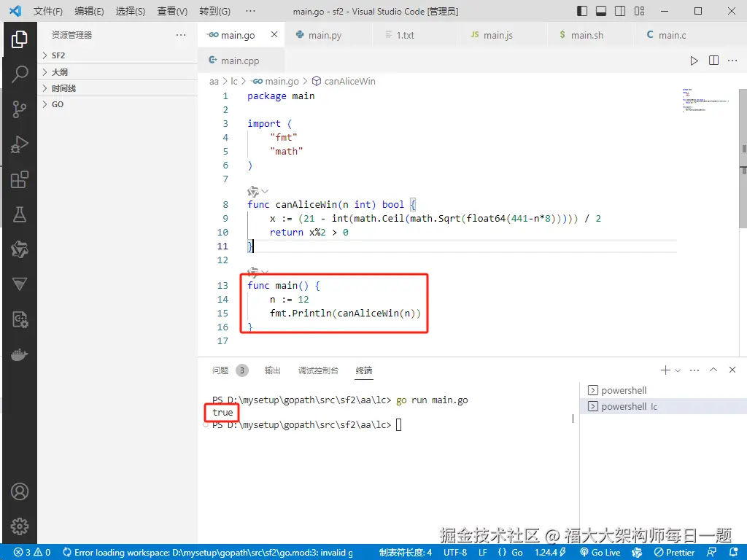Image resolution: width=747 pixels, height=560 pixels.
Task: Expand the 时间线 timeline section
Action: (117, 88)
